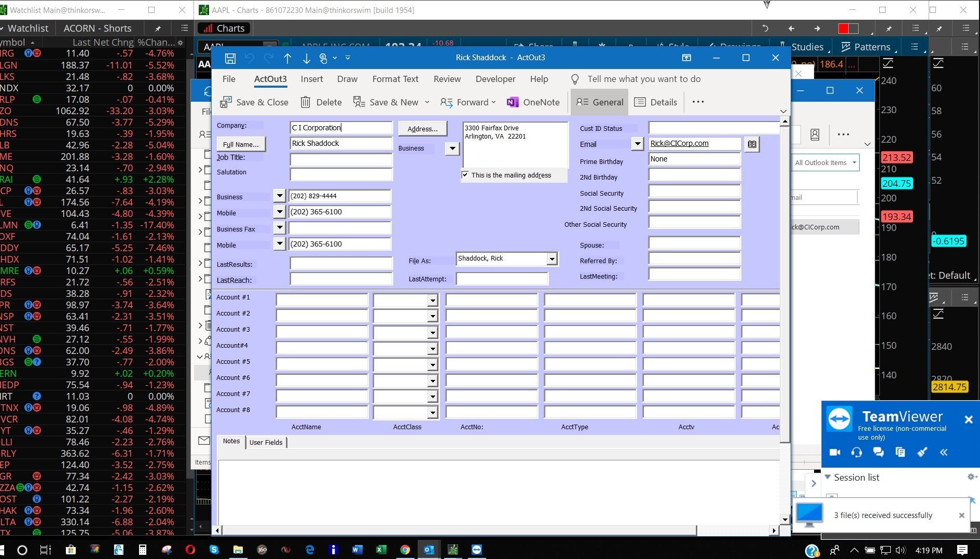Switch to the Format Text ribbon tab
Screen dimensions: 980x559
pos(395,79)
